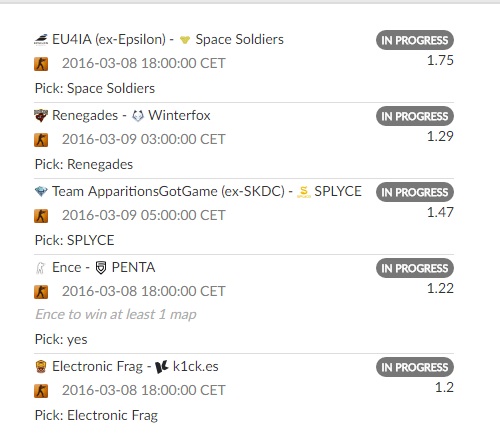Open the Space Soldiers team name in match title
500x435 pixels.
click(239, 40)
